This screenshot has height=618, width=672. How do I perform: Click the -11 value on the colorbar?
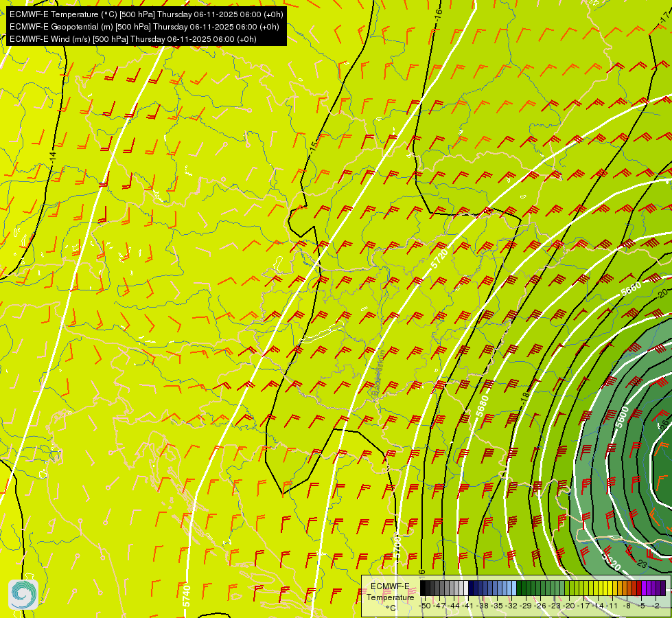[612, 606]
